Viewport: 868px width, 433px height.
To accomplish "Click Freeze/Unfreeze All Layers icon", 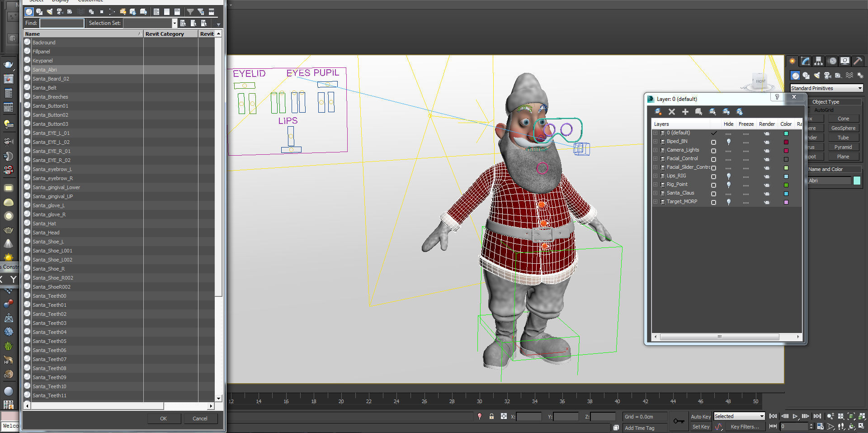I will 740,112.
